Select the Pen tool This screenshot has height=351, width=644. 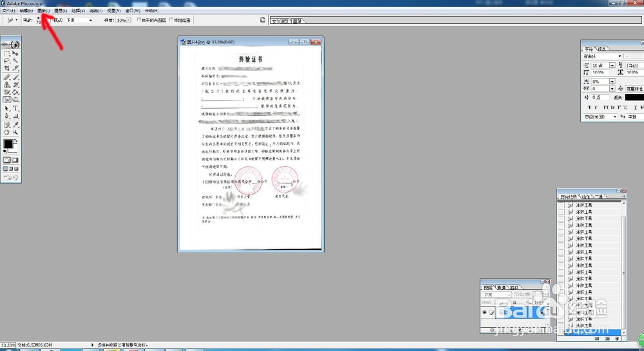pos(6,116)
